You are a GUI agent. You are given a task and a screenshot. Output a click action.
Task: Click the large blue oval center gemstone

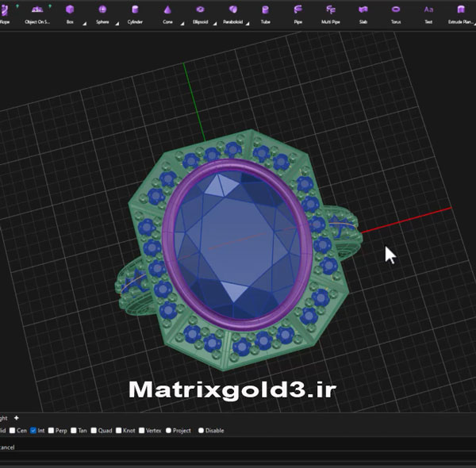[x=237, y=244]
